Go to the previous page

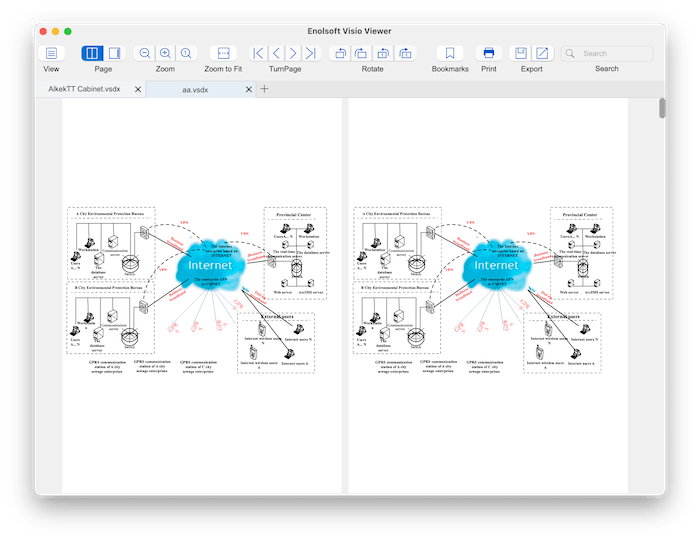tap(275, 53)
